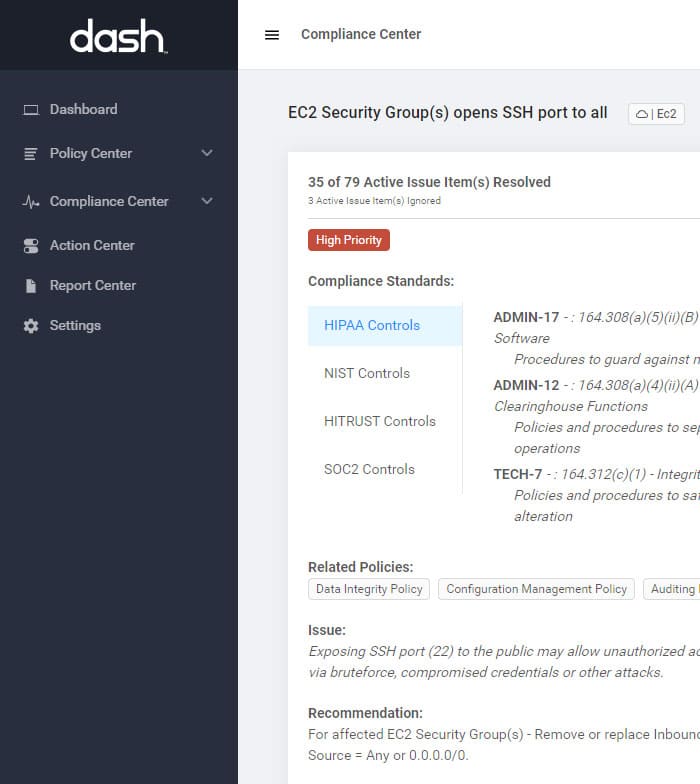The image size is (700, 784).
Task: Click the Policy Center list icon
Action: click(x=31, y=154)
